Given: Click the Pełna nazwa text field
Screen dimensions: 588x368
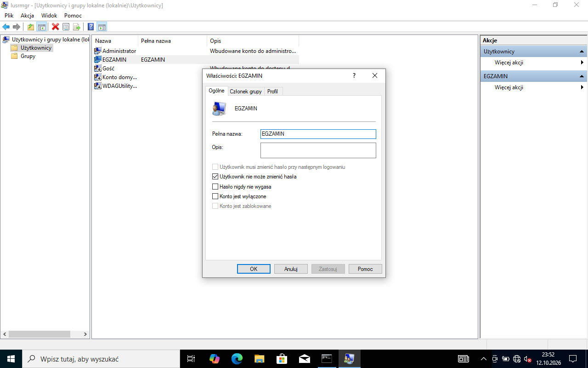Looking at the screenshot, I should point(318,134).
